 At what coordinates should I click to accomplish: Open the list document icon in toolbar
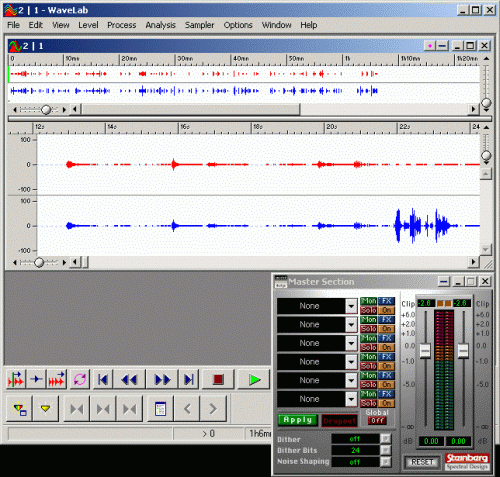160,409
